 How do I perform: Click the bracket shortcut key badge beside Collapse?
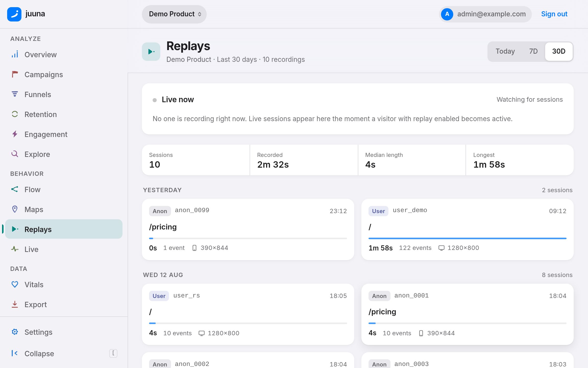pos(113,353)
